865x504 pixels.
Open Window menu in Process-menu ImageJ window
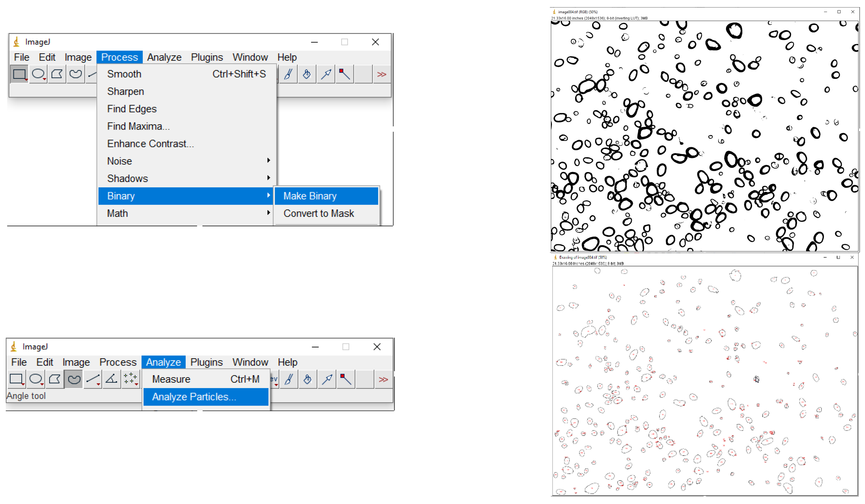tap(250, 57)
